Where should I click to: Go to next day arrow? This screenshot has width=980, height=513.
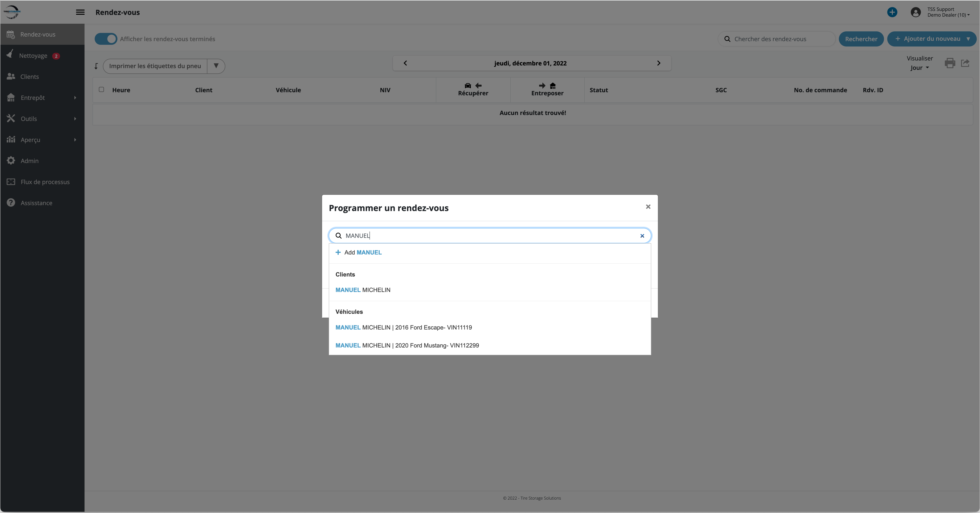point(658,63)
